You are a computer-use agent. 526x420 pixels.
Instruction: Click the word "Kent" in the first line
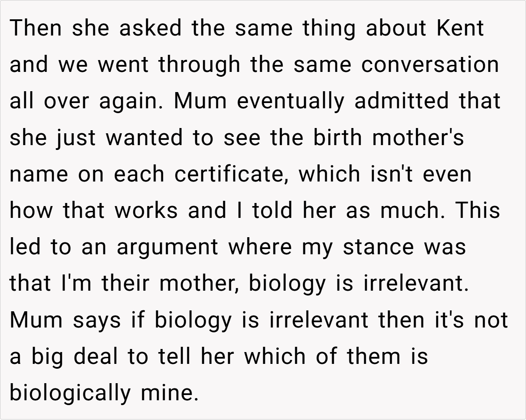point(460,28)
